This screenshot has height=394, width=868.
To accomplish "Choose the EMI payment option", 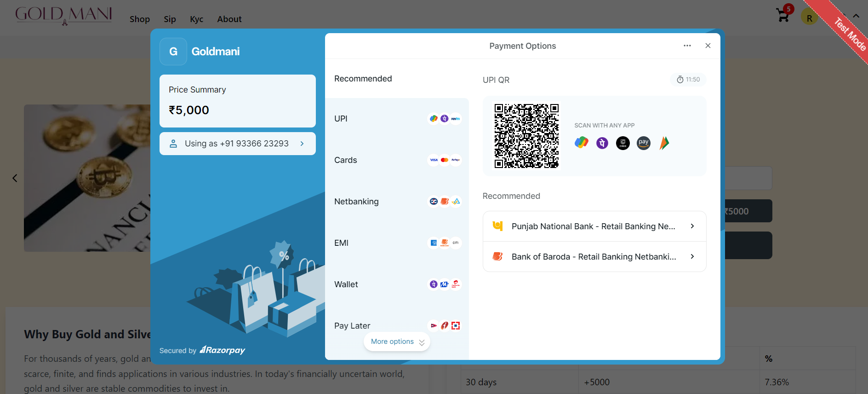I will pos(397,243).
